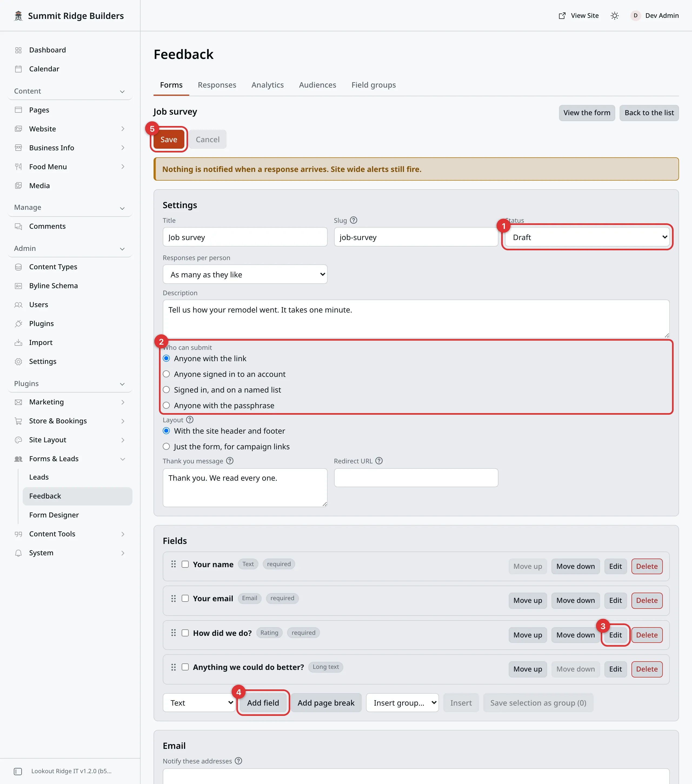
Task: Click the Thank you message help icon
Action: (230, 461)
